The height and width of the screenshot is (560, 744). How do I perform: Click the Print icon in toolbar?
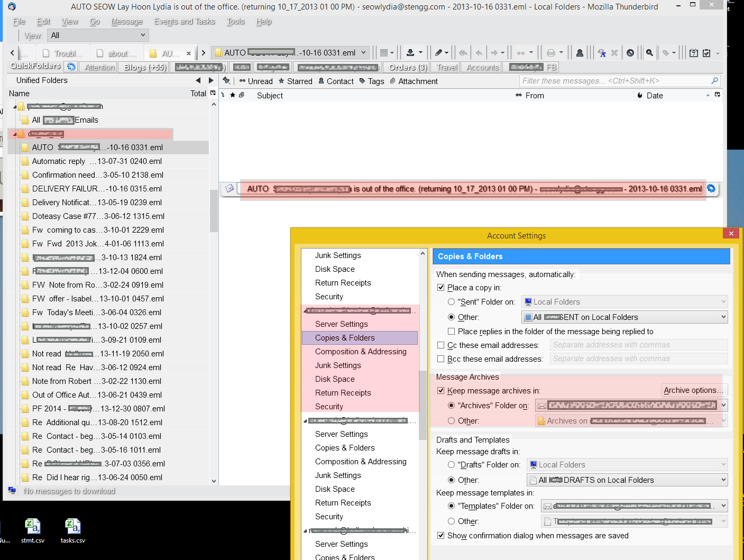(x=551, y=53)
